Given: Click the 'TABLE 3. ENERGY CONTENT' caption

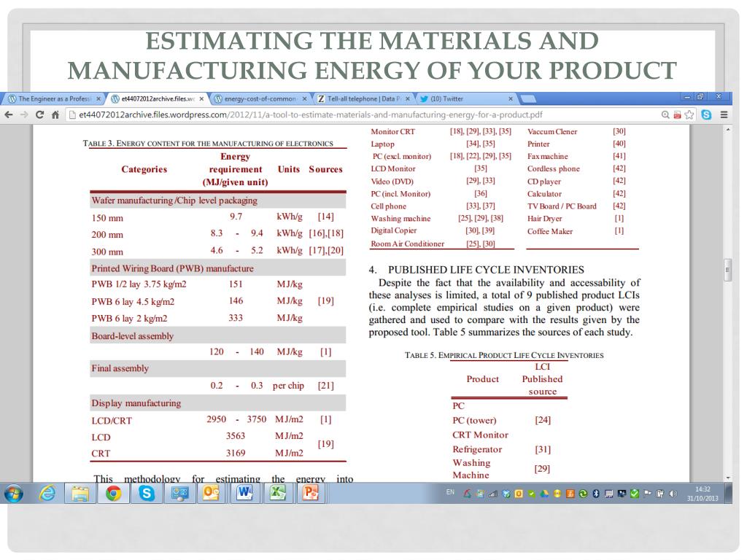Looking at the screenshot, I should point(208,144).
